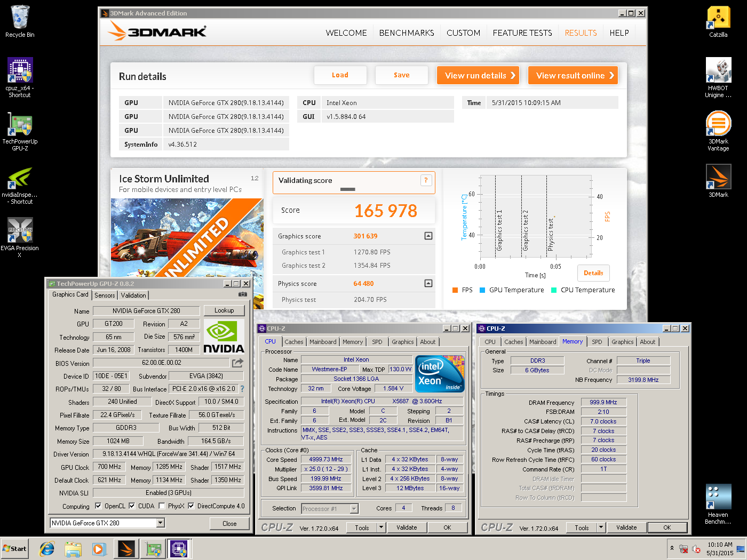Click OK in right CPU-Z window

click(x=667, y=527)
